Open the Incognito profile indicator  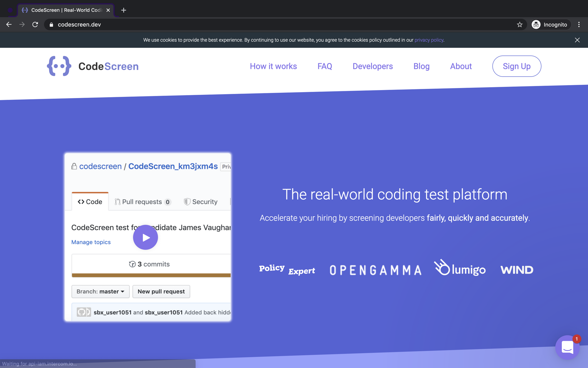[550, 24]
